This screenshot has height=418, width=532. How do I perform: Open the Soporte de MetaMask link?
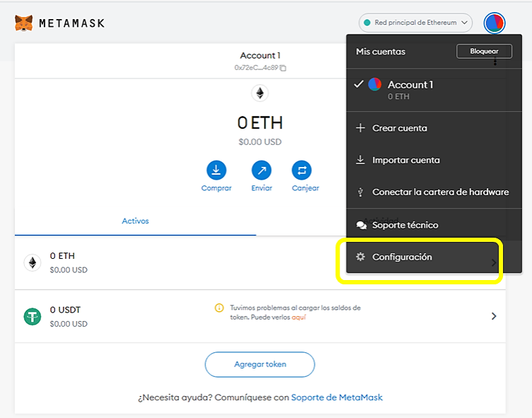point(337,397)
